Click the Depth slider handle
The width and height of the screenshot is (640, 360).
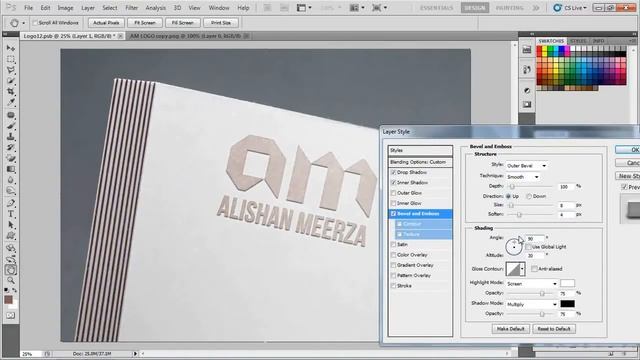(512, 187)
